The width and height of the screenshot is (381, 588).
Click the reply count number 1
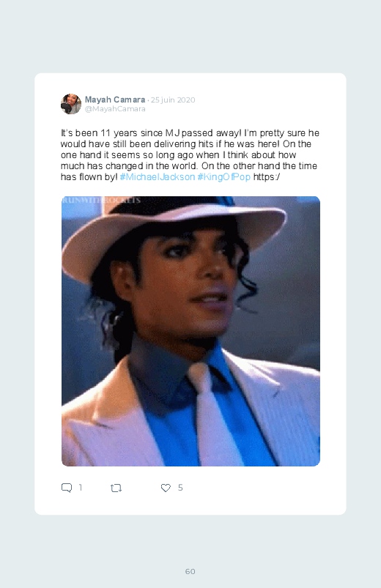(81, 487)
